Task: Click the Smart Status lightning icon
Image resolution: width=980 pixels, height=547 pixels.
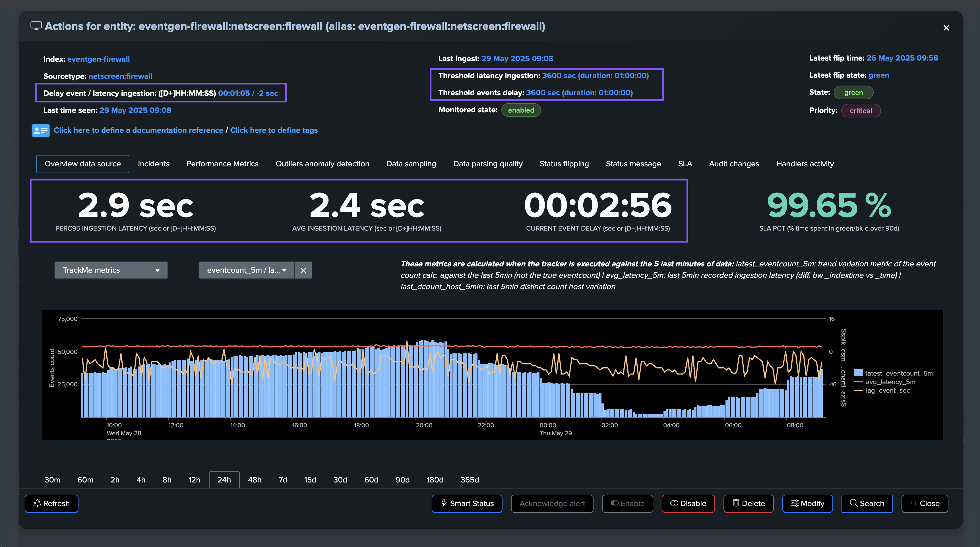Action: pyautogui.click(x=444, y=503)
